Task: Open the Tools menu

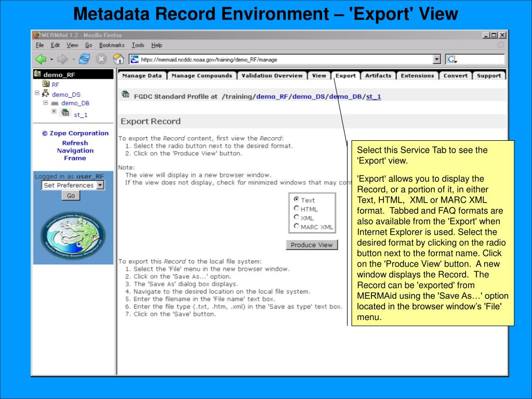Action: [138, 45]
